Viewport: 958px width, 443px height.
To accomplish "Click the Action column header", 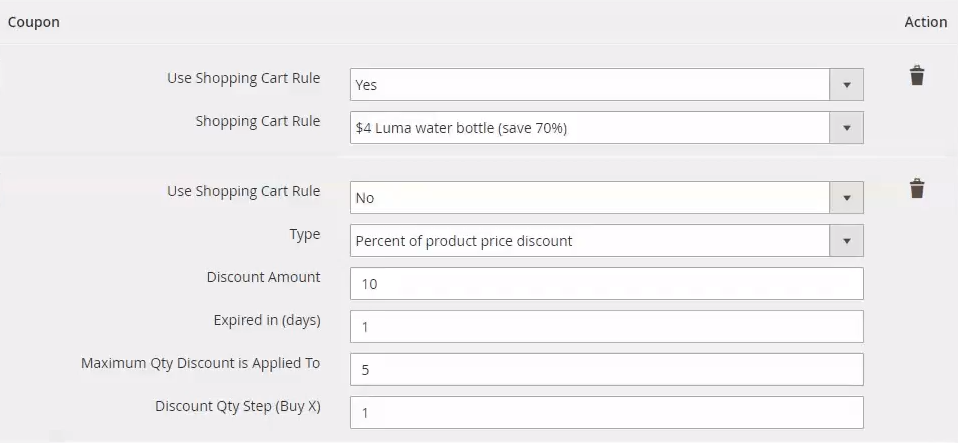I will 925,22.
